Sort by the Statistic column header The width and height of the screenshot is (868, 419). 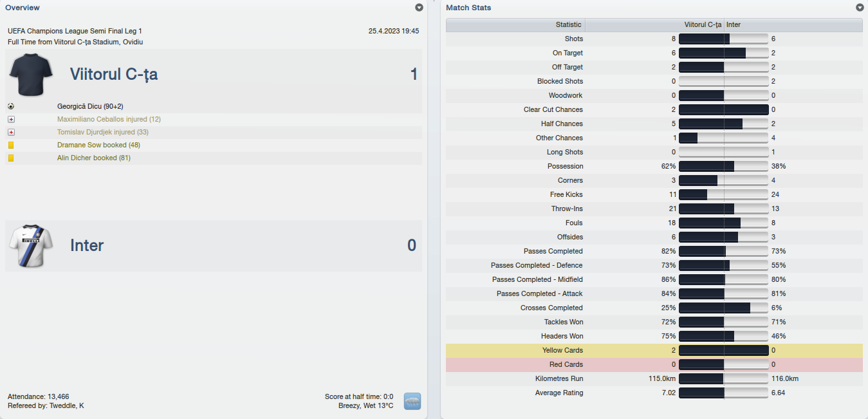tap(515, 24)
